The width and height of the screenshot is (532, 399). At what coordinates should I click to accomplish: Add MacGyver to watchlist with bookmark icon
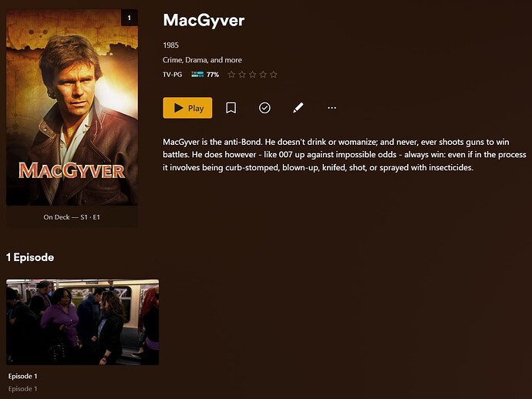231,108
